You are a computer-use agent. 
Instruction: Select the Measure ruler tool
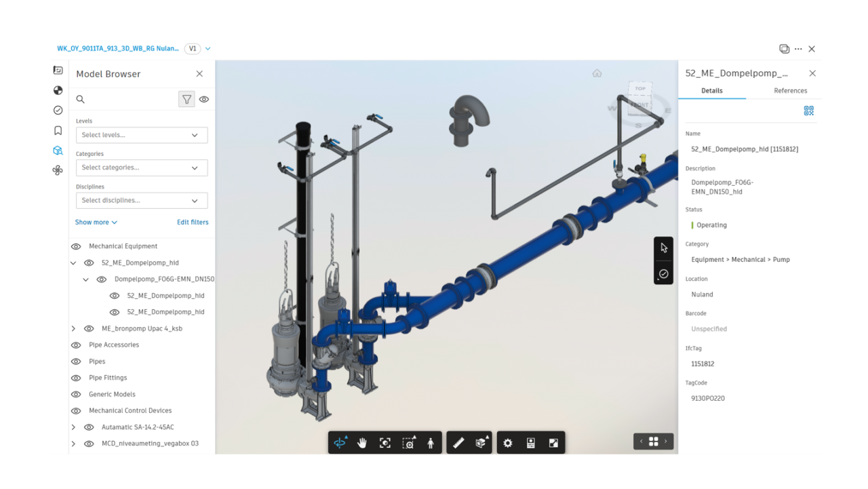click(458, 443)
